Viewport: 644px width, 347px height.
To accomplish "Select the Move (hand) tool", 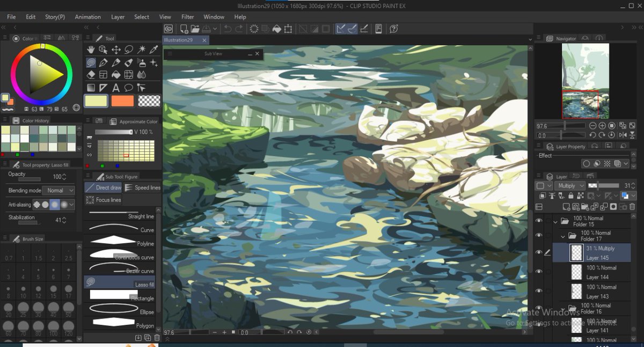I will tap(91, 50).
